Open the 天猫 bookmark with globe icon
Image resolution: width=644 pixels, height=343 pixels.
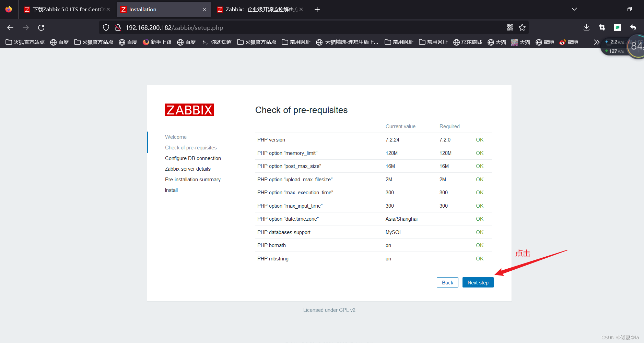[497, 42]
